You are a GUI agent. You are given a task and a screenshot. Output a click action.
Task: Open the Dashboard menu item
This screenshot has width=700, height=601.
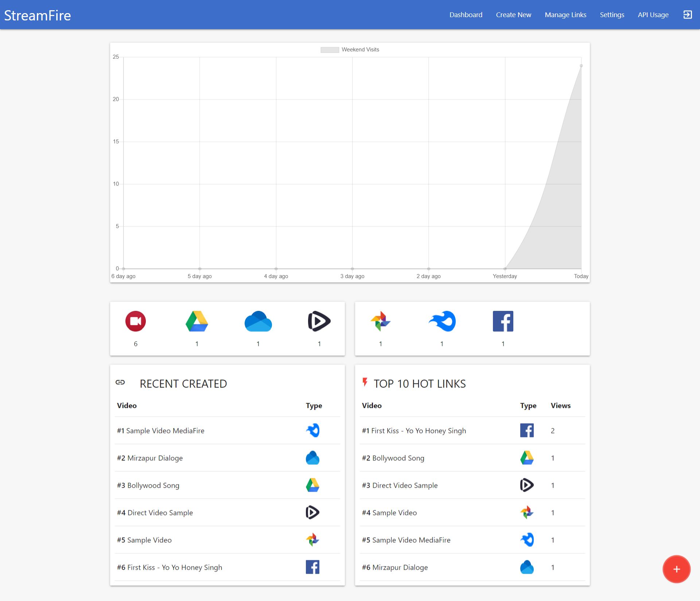(466, 15)
